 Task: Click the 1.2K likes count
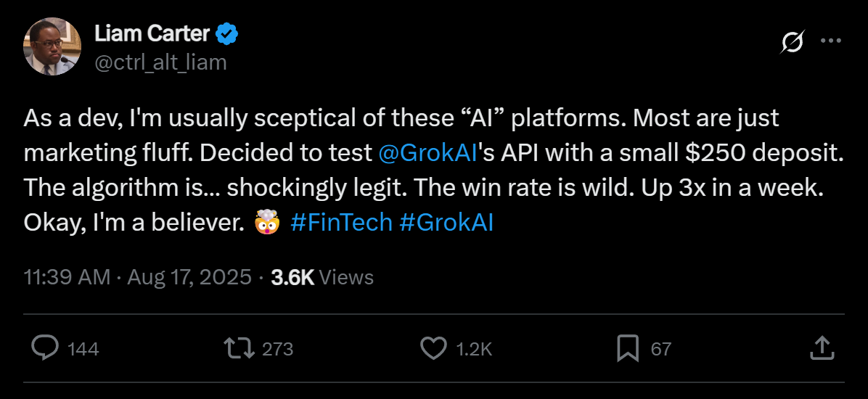[x=474, y=349]
